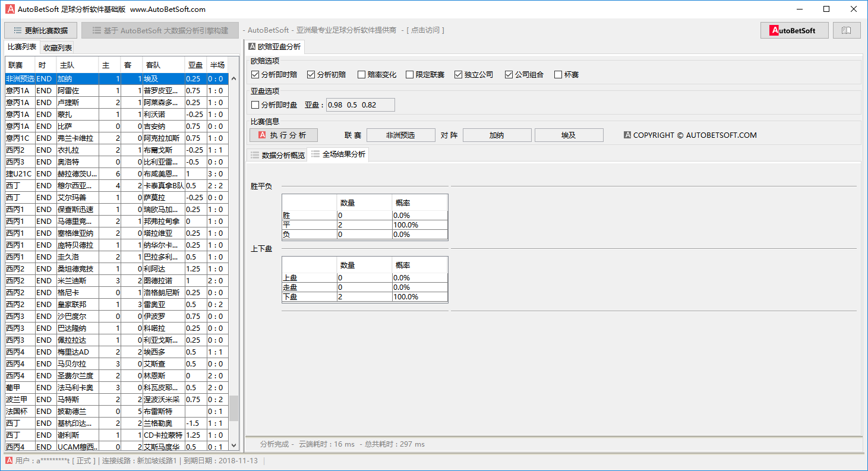
Task: Select the 塞格维亚纳 match row
Action: [x=116, y=233]
